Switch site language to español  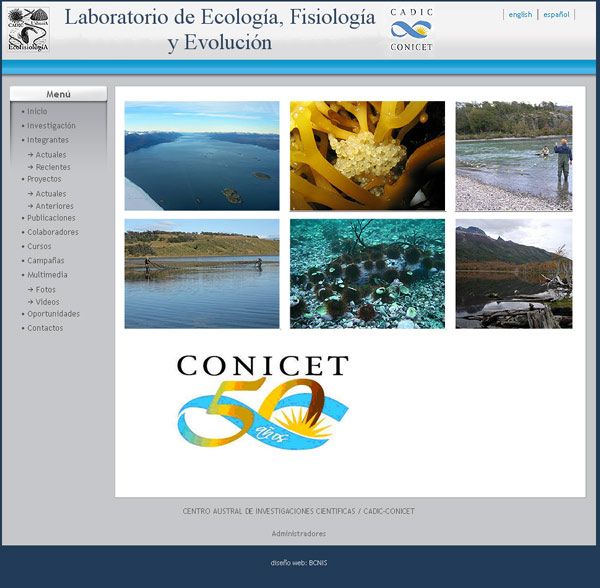556,15
